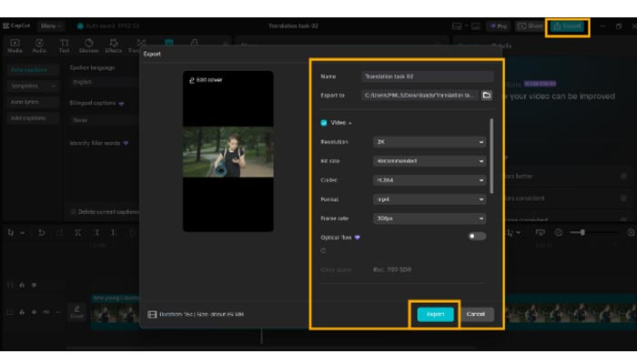The image size is (637, 364).
Task: Open the CapCut Menu in title bar
Action: tap(52, 26)
